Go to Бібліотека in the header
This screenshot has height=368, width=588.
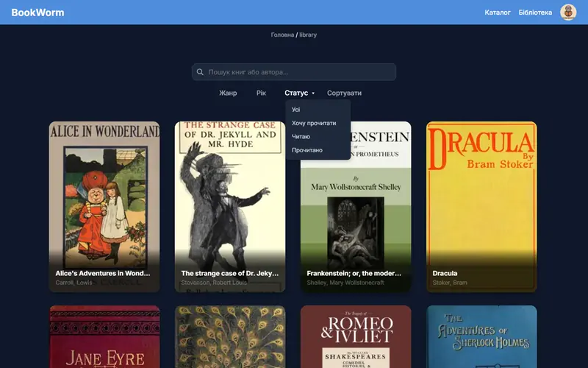point(535,13)
